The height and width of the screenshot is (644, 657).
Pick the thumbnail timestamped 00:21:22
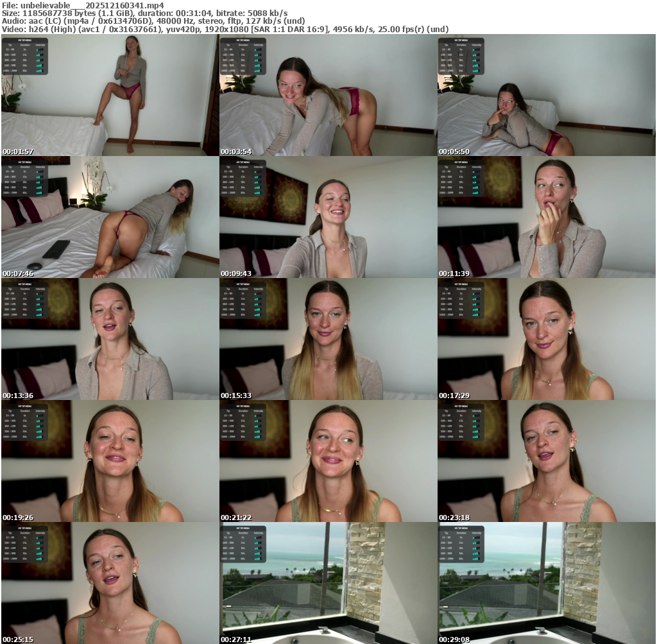328,461
